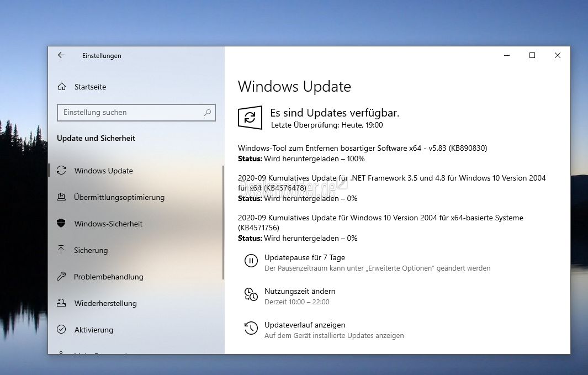Click 'Es sind Updates verfügbar.' heading

pyautogui.click(x=335, y=113)
